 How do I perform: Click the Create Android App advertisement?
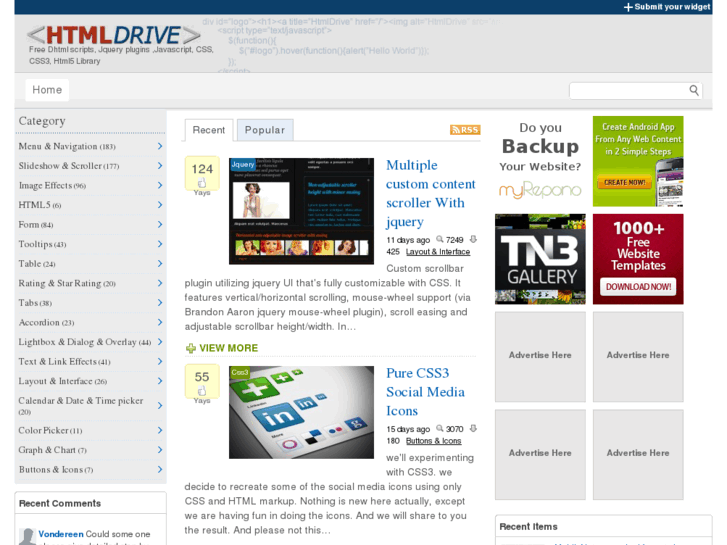pyautogui.click(x=638, y=161)
